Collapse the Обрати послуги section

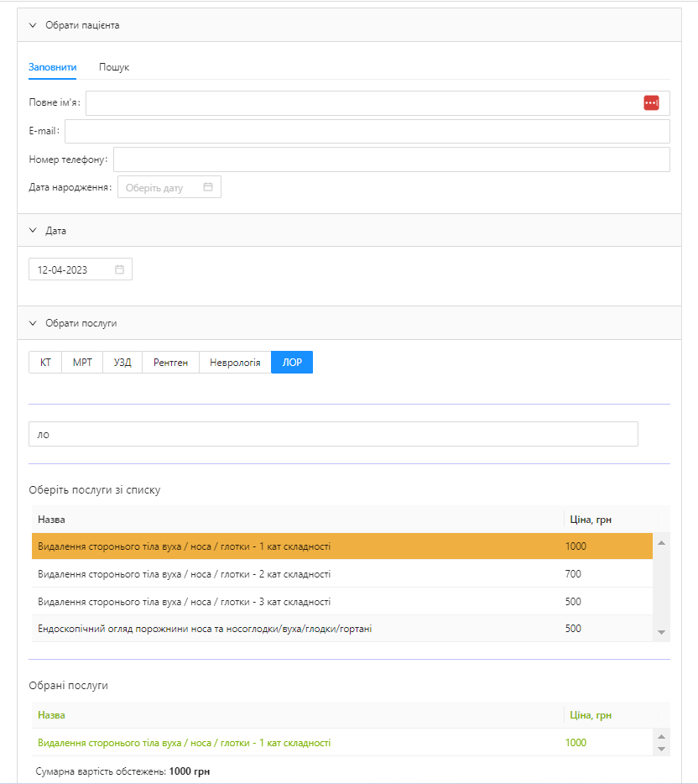click(33, 322)
